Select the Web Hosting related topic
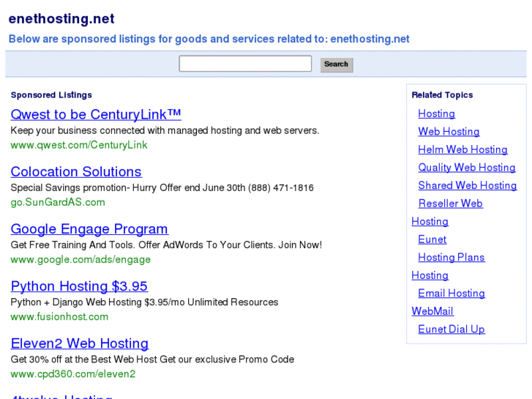The height and width of the screenshot is (399, 532). 449,132
